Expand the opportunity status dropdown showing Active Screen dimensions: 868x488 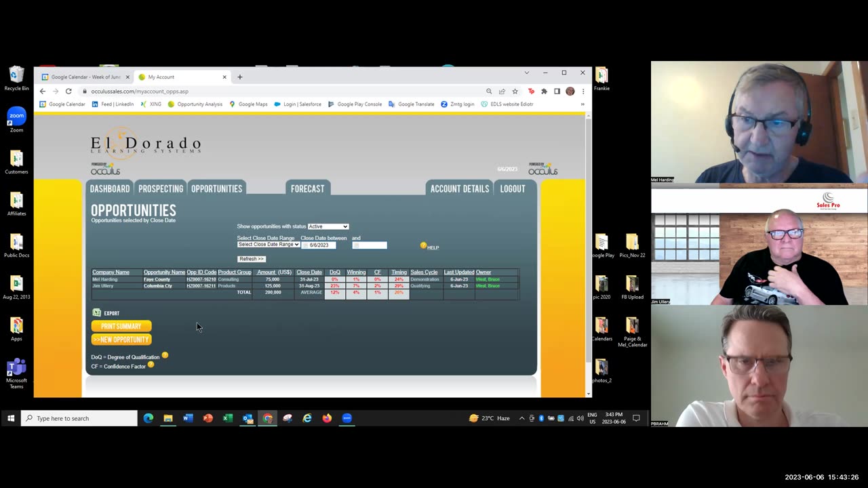pos(328,226)
